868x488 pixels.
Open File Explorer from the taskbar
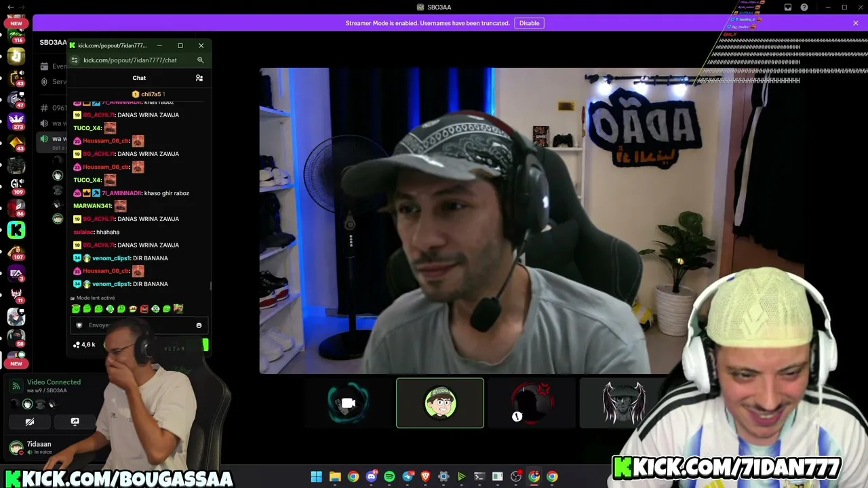(x=335, y=476)
